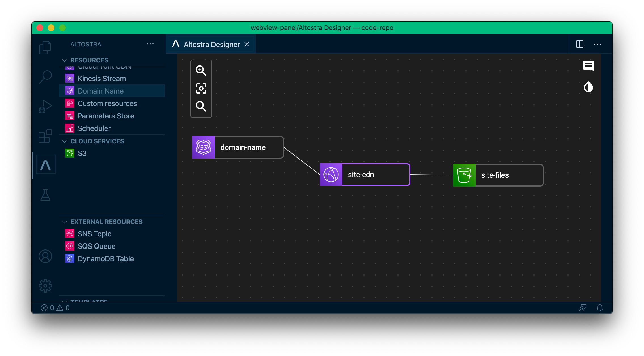Click the CloudFront icon on site-cdn node

coord(331,175)
